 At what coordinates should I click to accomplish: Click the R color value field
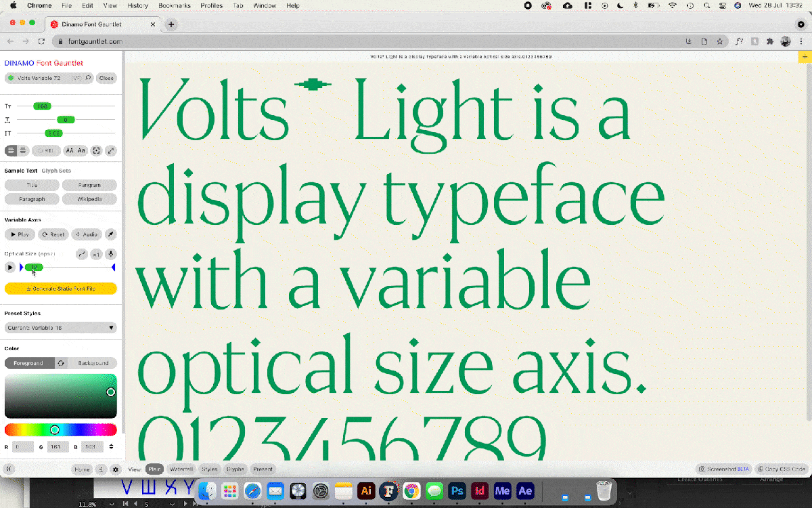[23, 447]
